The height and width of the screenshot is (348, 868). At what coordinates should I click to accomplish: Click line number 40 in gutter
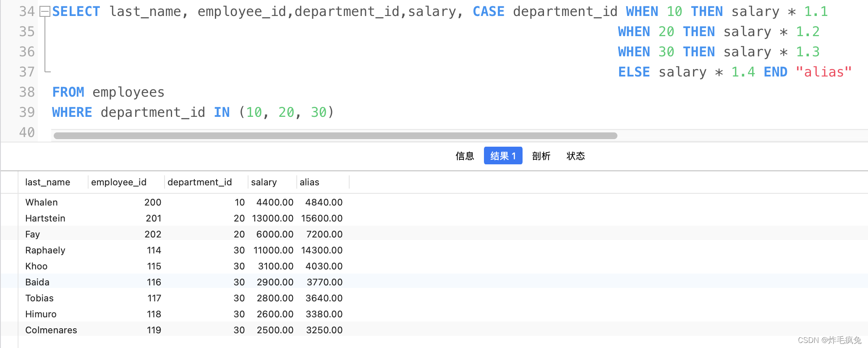point(27,132)
